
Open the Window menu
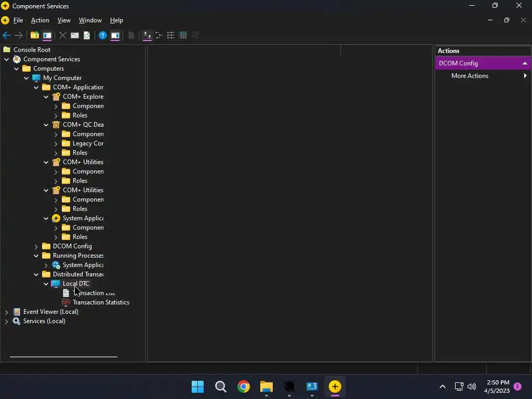90,20
